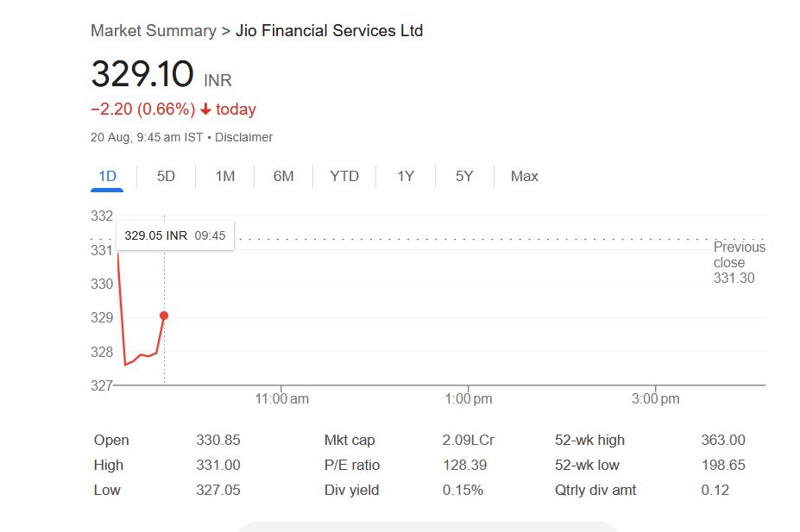Click the Previous close 331.30 label

pyautogui.click(x=738, y=262)
